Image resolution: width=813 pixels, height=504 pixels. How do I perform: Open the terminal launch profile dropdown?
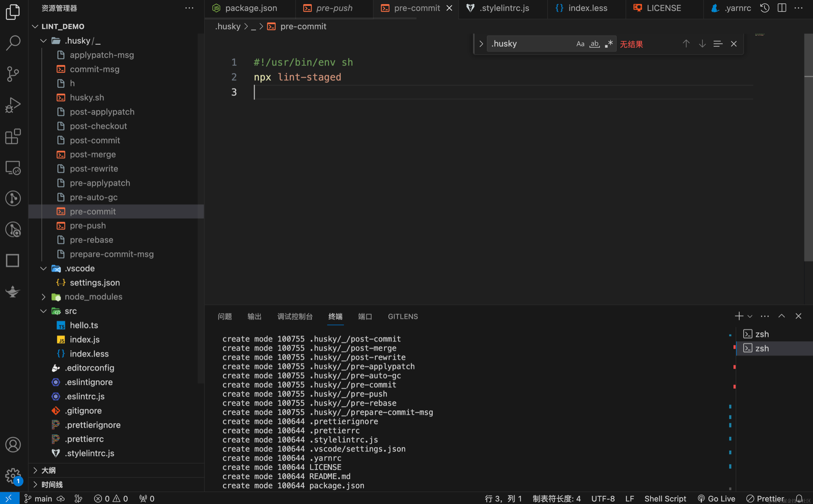750,316
